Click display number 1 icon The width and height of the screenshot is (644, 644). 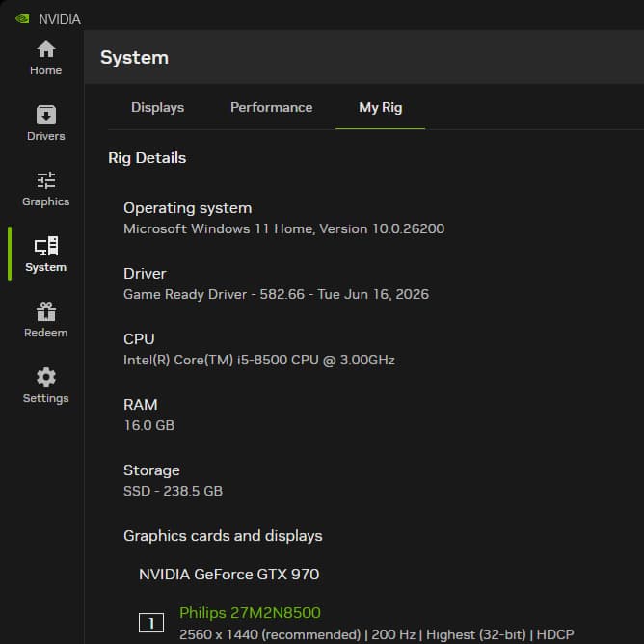point(151,623)
